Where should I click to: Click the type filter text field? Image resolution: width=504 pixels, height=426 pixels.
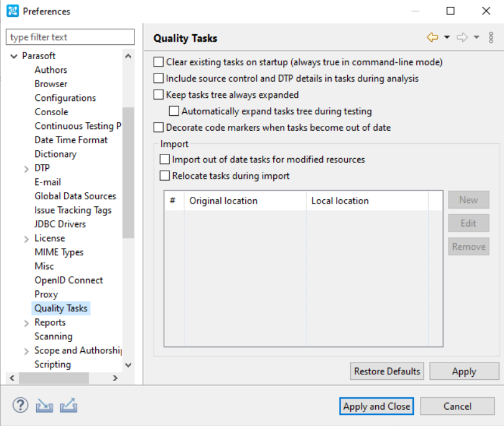(x=70, y=37)
